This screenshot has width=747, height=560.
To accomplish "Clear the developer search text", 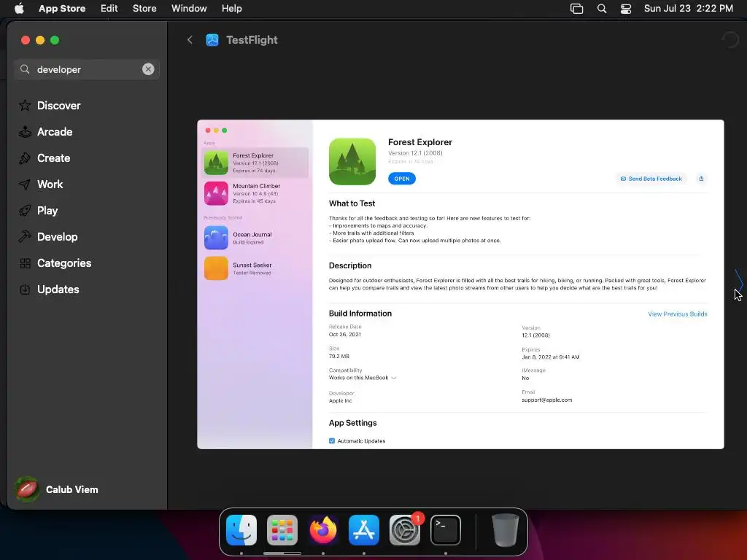I will tap(148, 69).
